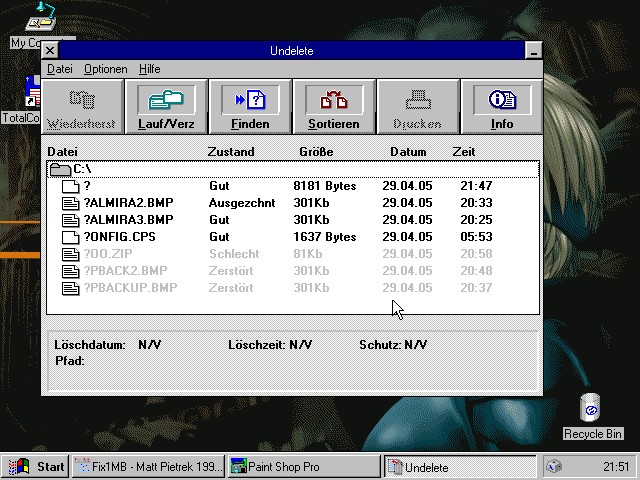Select the file named ?ALMIRA2.BMP
The width and height of the screenshot is (640, 480).
pos(129,203)
